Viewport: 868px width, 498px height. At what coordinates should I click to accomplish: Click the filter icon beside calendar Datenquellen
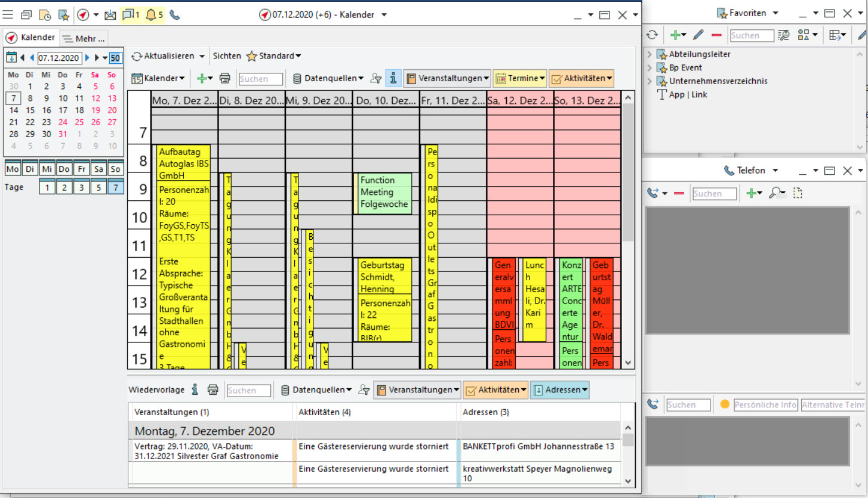tap(375, 78)
